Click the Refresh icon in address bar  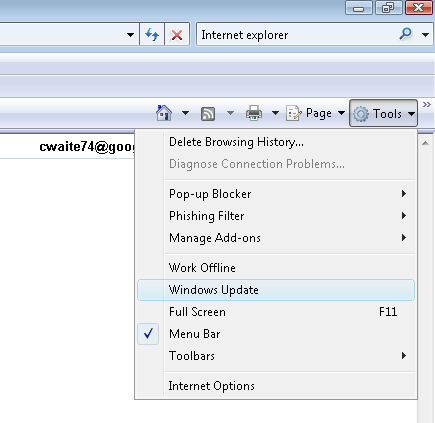[152, 34]
